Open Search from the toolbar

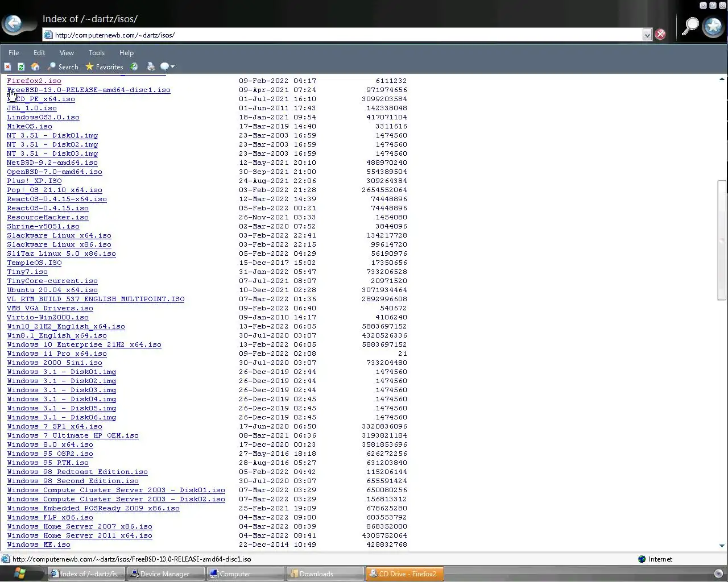(63, 67)
